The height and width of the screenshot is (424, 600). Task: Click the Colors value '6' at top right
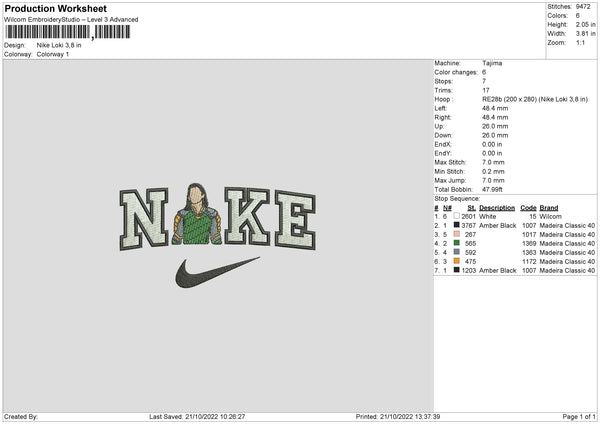click(577, 16)
